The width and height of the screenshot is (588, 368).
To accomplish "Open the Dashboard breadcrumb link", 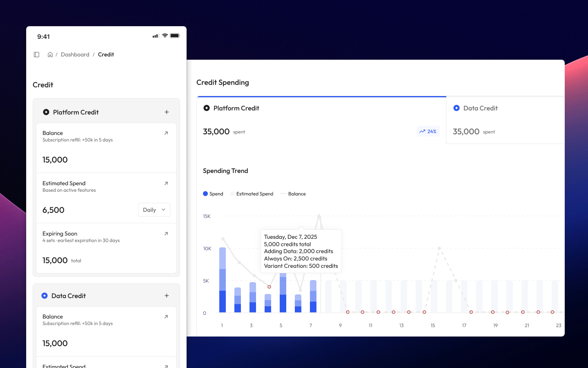I will point(75,54).
